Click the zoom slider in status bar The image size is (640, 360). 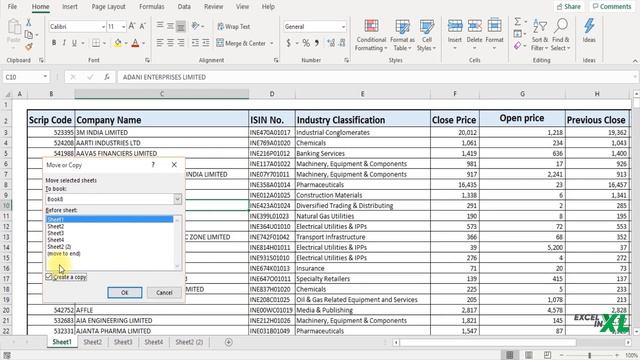(x=589, y=355)
